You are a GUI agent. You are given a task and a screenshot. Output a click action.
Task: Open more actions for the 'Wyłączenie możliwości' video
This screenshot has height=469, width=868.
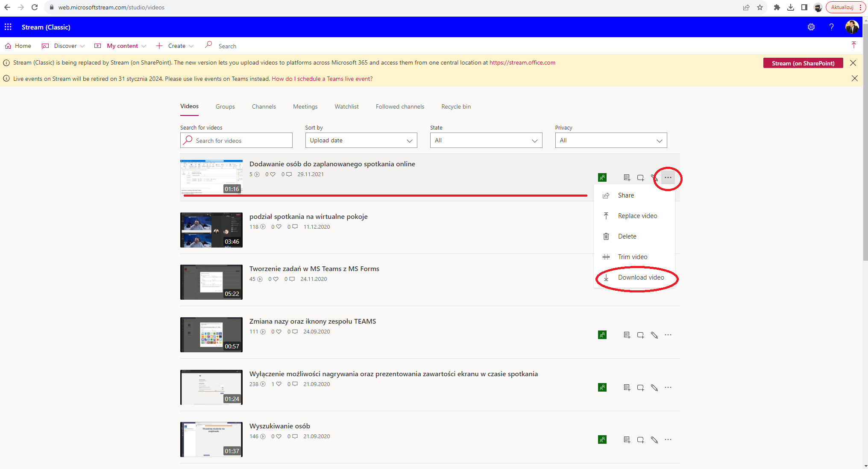coord(668,387)
